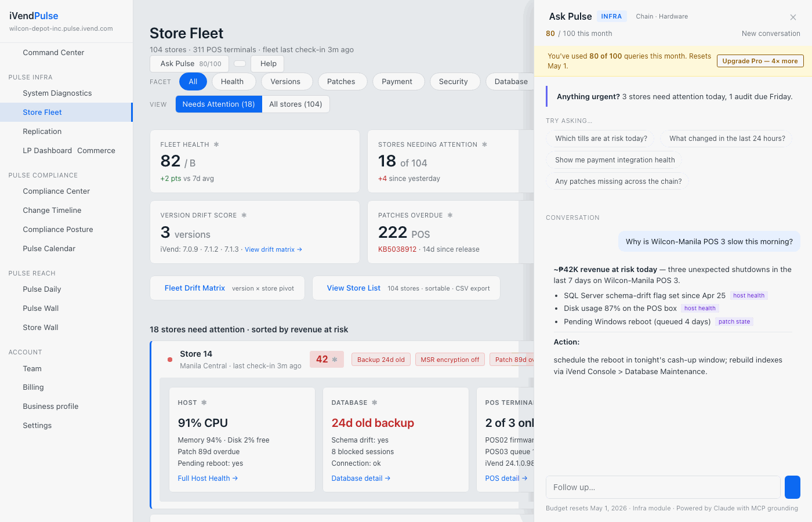Image resolution: width=812 pixels, height=522 pixels.
Task: Switch view to All stores (104)
Action: 296,104
